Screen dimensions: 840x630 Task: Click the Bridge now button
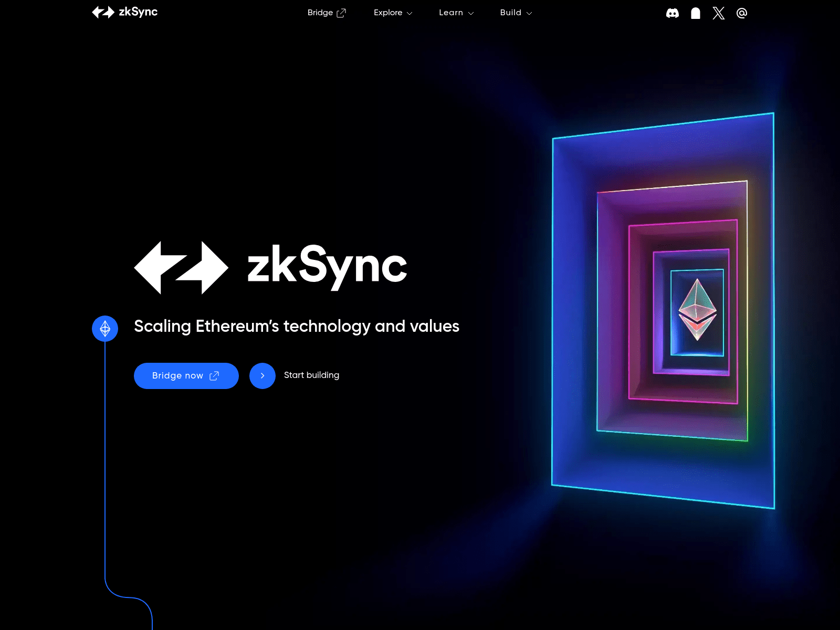[x=186, y=376]
